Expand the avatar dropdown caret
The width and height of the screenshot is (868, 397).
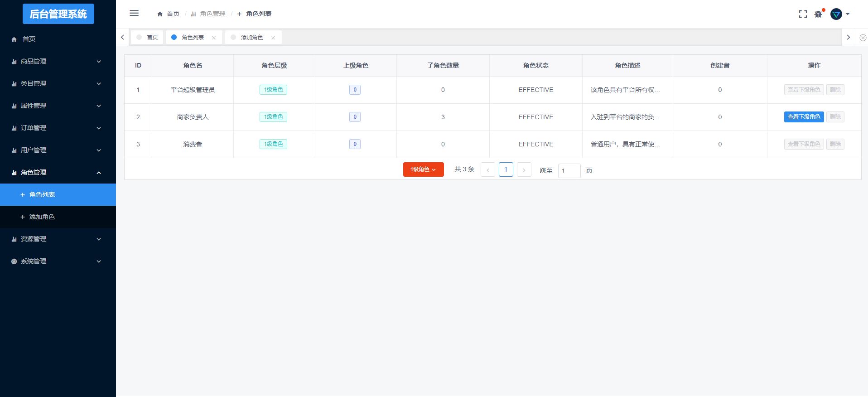point(848,14)
